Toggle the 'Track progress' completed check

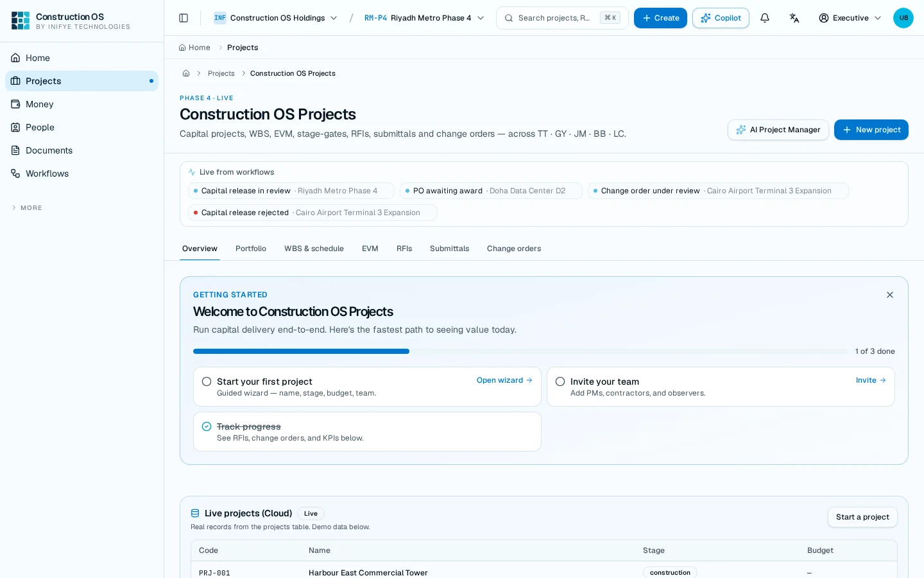coord(207,426)
